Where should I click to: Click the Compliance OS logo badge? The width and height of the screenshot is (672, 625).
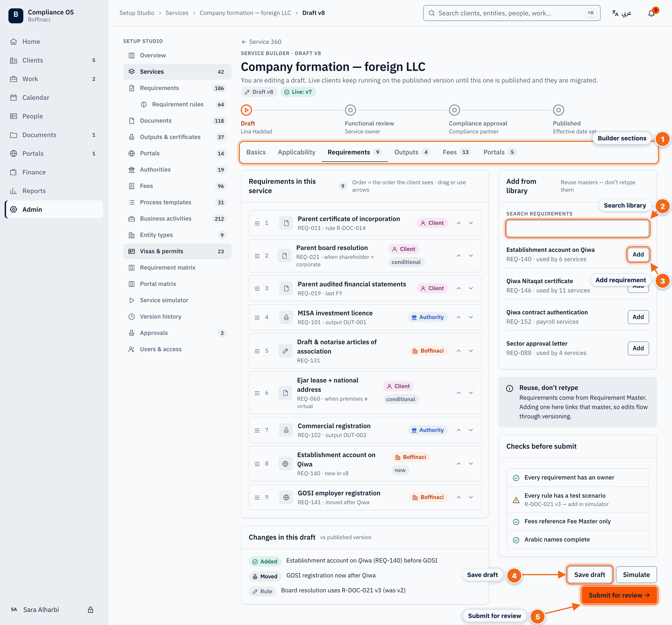(16, 16)
